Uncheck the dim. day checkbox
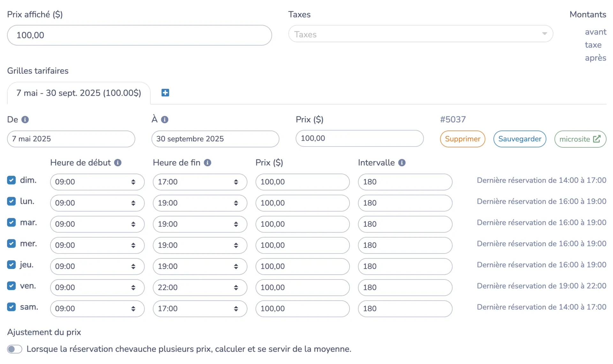This screenshot has height=364, width=613. point(11,180)
